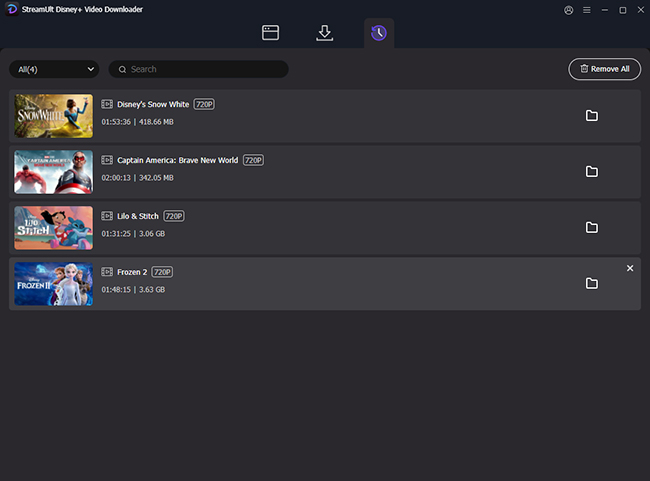Screen dimensions: 650x481
Task: Open the All(4) filter dropdown
Action: (54, 69)
